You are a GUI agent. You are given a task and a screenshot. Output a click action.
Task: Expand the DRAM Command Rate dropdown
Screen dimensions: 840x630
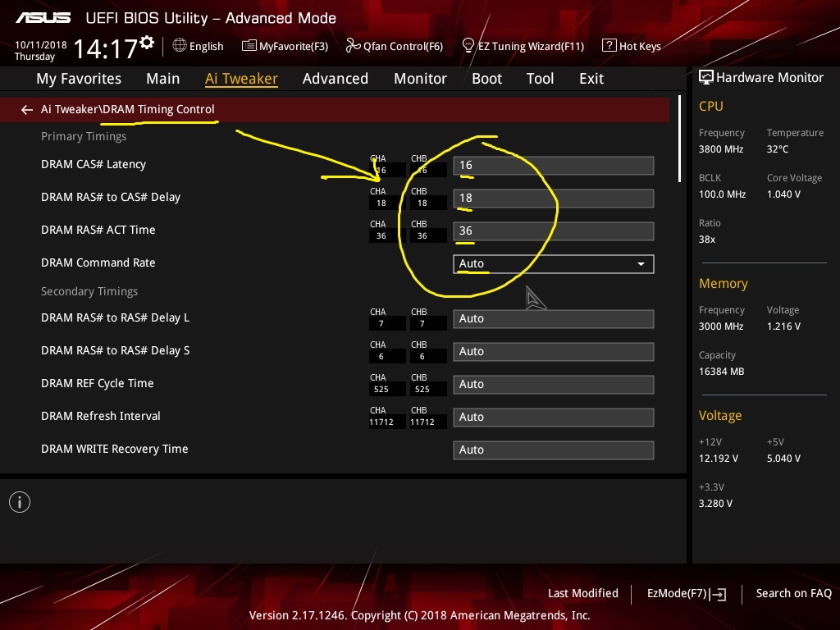(554, 263)
